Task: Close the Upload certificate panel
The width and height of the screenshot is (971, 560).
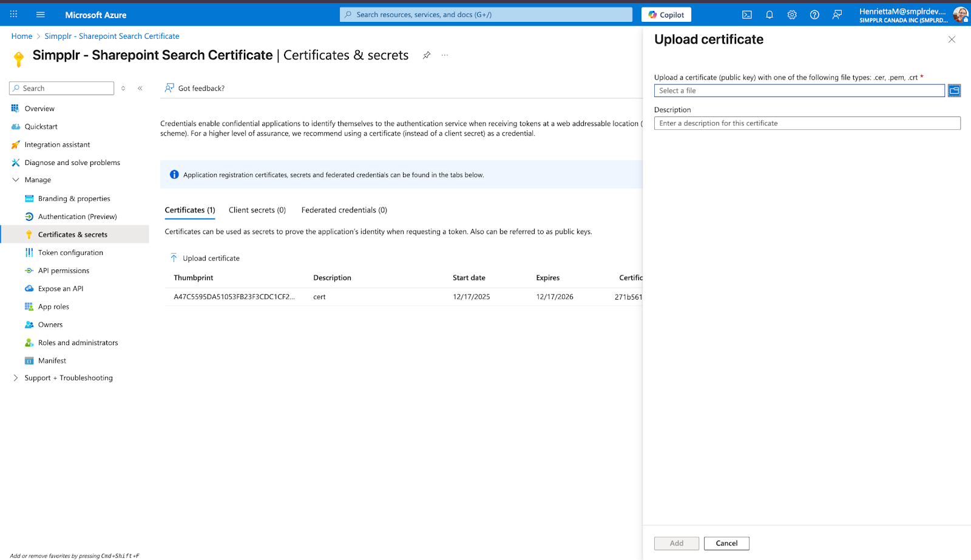Action: pos(951,39)
